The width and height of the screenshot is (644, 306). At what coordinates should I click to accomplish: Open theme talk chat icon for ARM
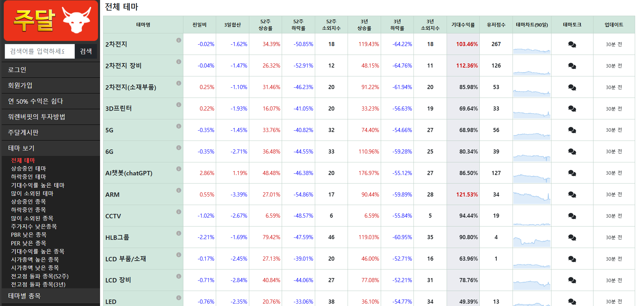572,194
